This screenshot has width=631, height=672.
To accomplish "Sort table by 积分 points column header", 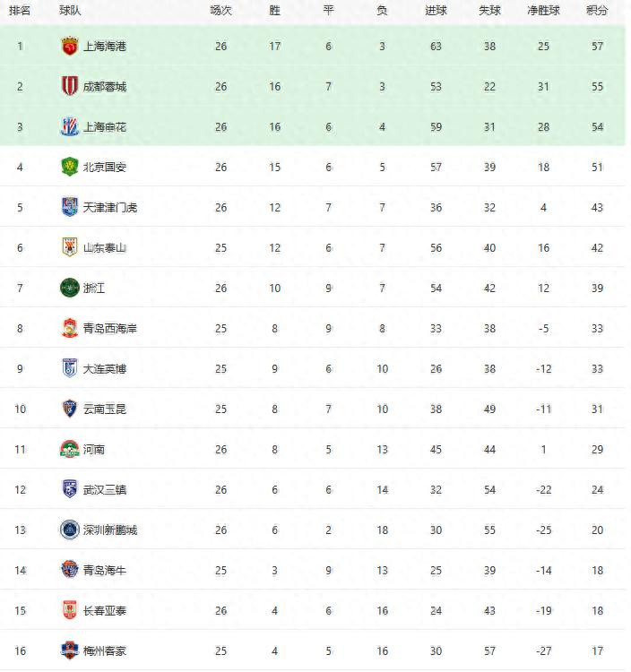I will pos(597,11).
